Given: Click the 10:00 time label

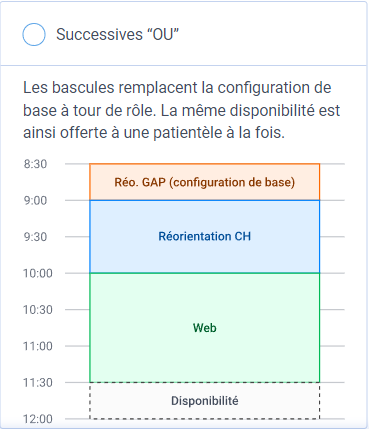Looking at the screenshot, I should tap(38, 273).
